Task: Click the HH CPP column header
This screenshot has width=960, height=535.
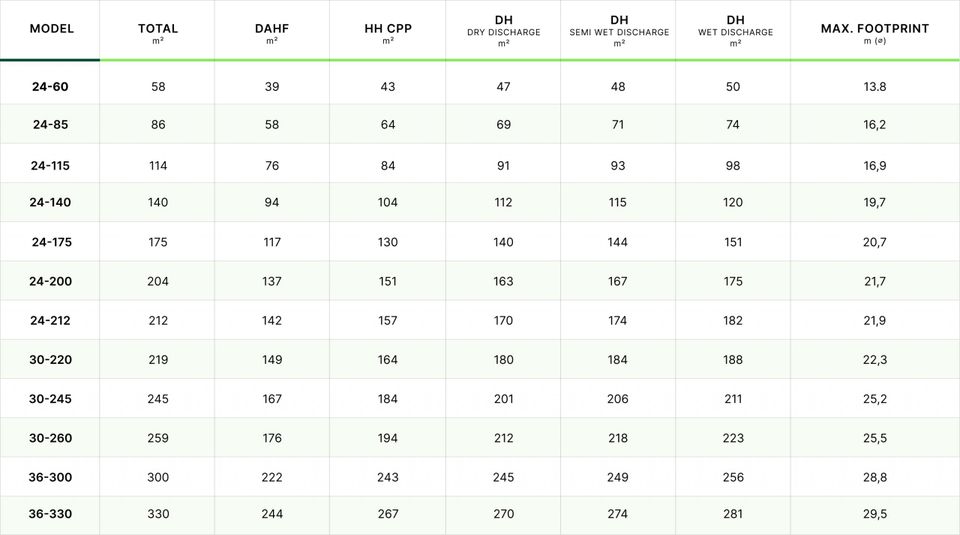Action: point(388,30)
